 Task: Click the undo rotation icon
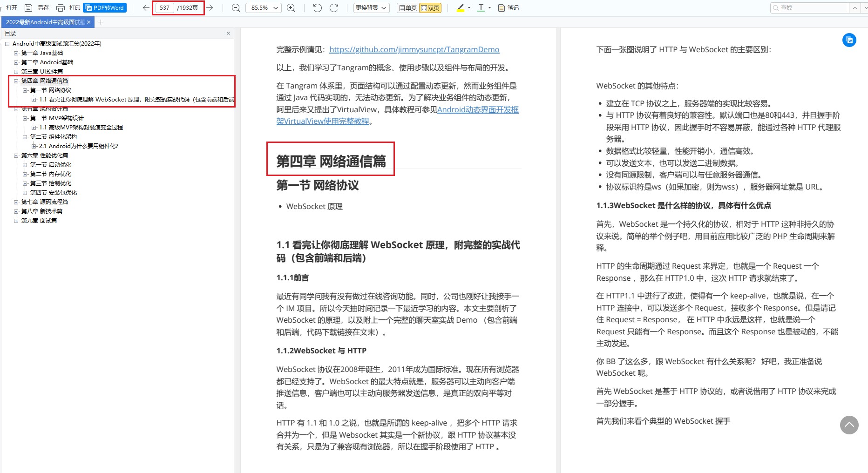(317, 8)
